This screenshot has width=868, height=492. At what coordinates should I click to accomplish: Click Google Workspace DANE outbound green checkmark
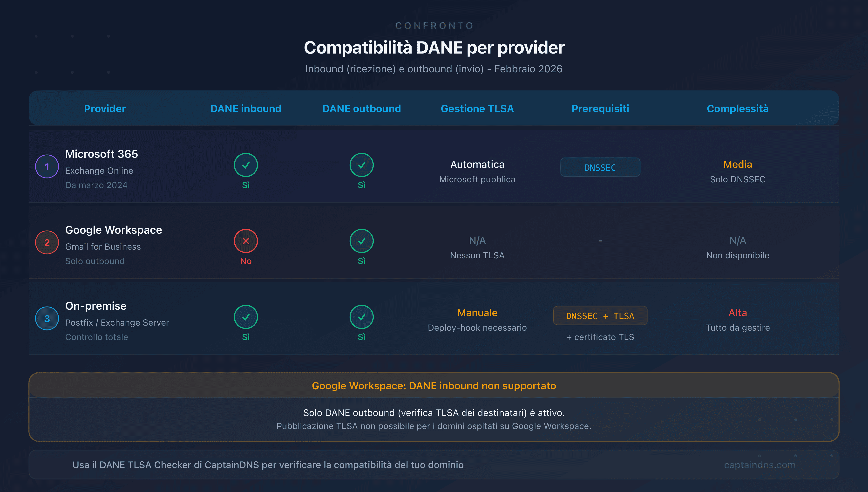click(x=361, y=241)
